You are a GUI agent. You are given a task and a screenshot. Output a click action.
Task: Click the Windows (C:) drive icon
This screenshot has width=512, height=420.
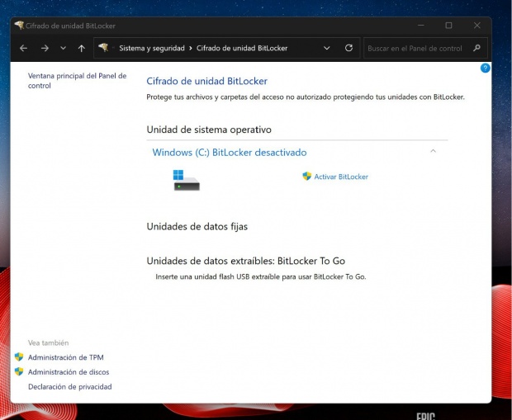[x=186, y=180]
